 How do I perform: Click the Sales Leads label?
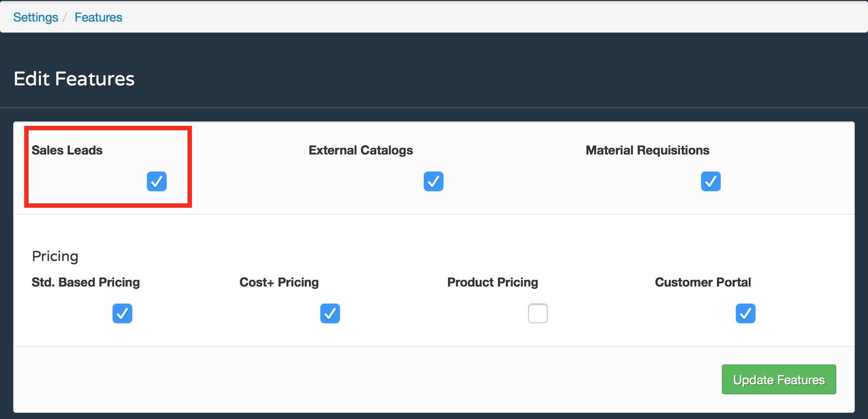point(67,150)
